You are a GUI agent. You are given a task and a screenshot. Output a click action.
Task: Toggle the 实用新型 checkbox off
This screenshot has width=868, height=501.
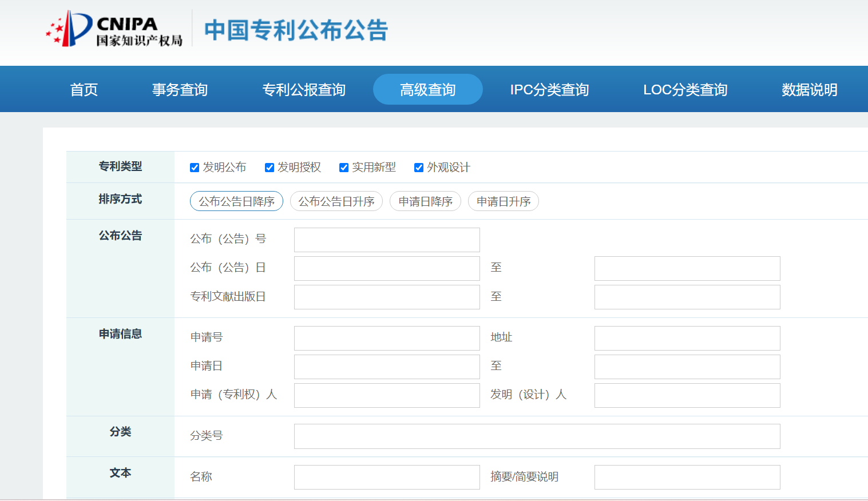point(343,167)
